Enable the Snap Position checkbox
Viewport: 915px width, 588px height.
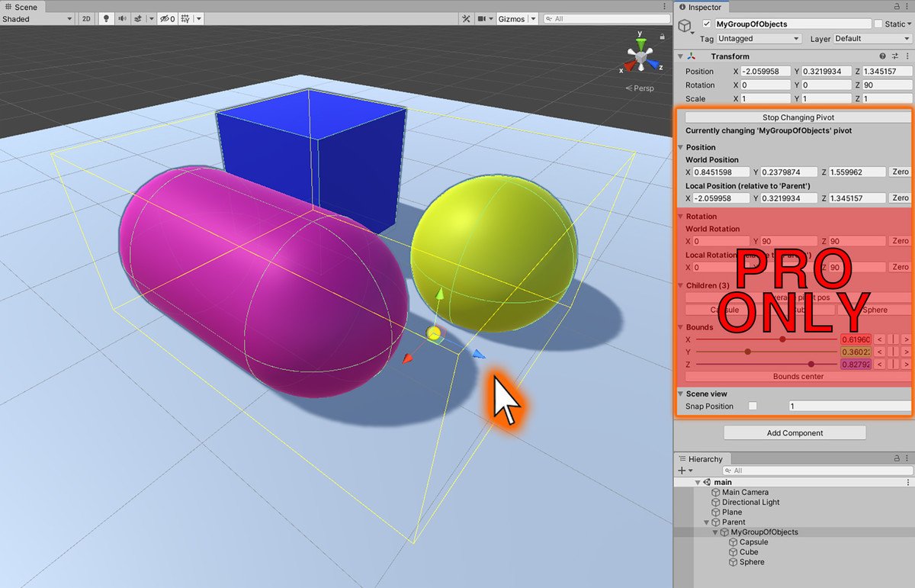[x=753, y=406]
